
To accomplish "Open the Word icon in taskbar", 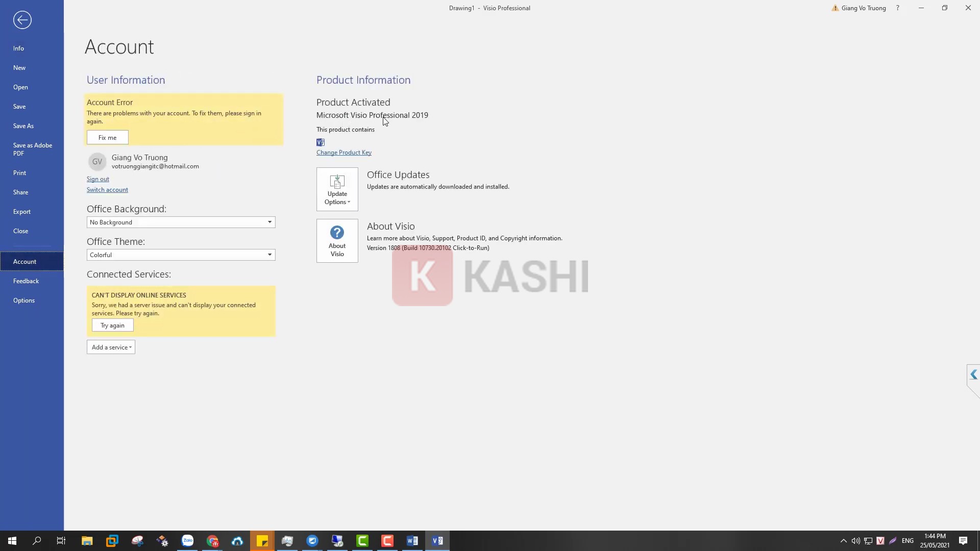I will click(412, 541).
